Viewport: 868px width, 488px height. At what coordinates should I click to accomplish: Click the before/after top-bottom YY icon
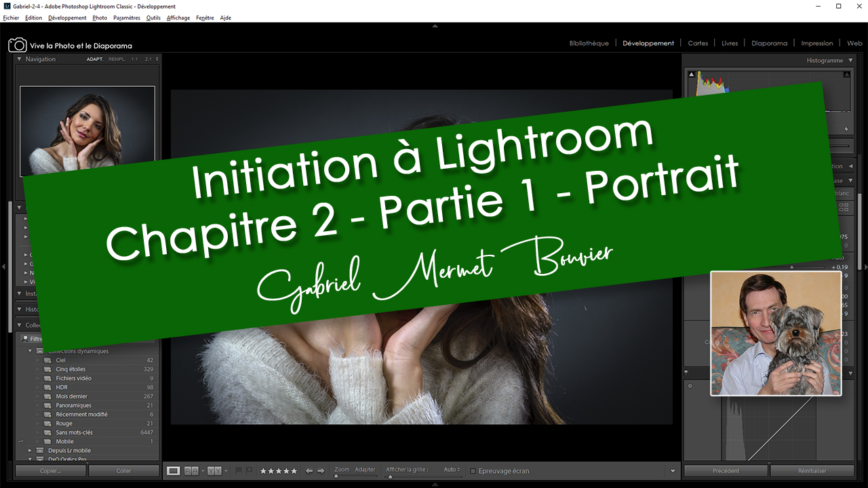pyautogui.click(x=214, y=470)
